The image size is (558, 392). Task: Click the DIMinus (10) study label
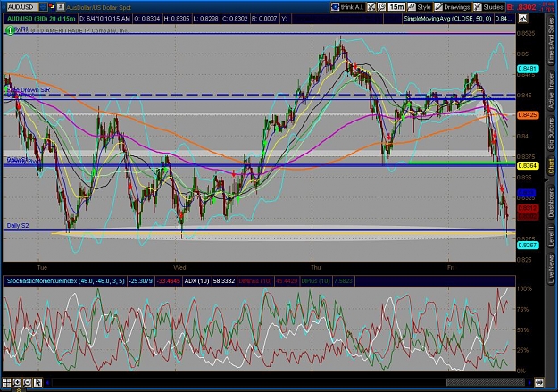pyautogui.click(x=255, y=281)
